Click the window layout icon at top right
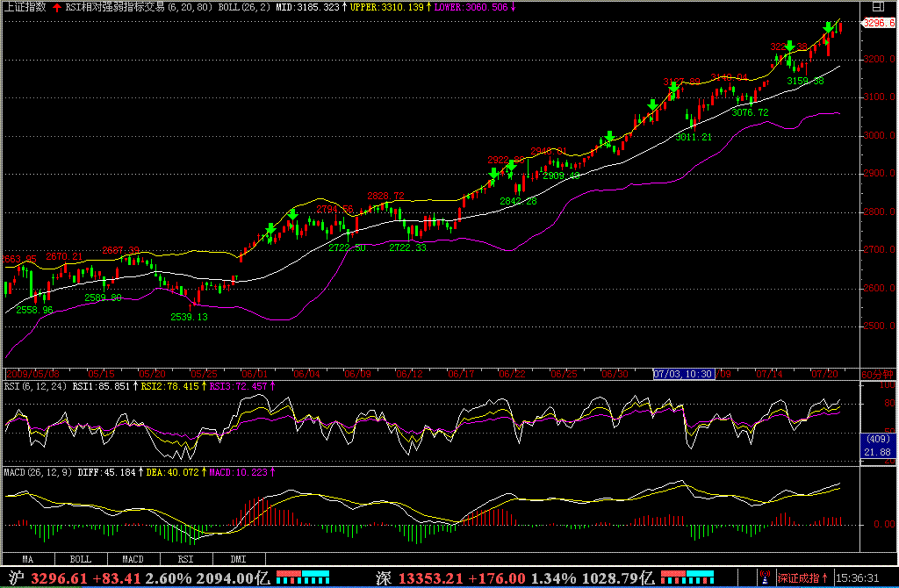This screenshot has height=588, width=899. (x=878, y=7)
